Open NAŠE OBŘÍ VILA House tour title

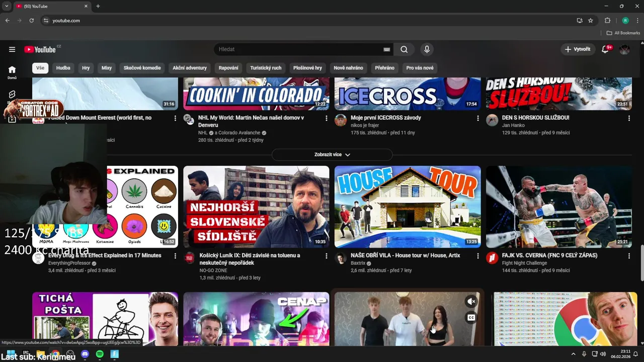pos(406,255)
